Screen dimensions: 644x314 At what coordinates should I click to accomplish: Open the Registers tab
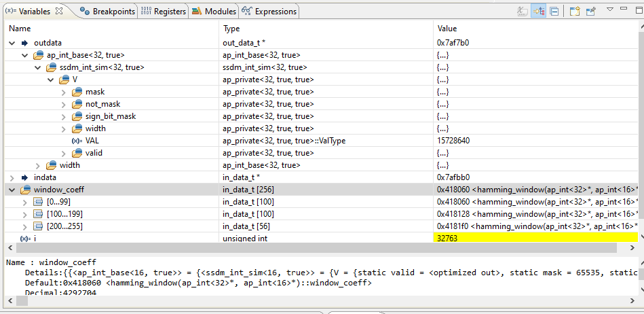pos(164,12)
